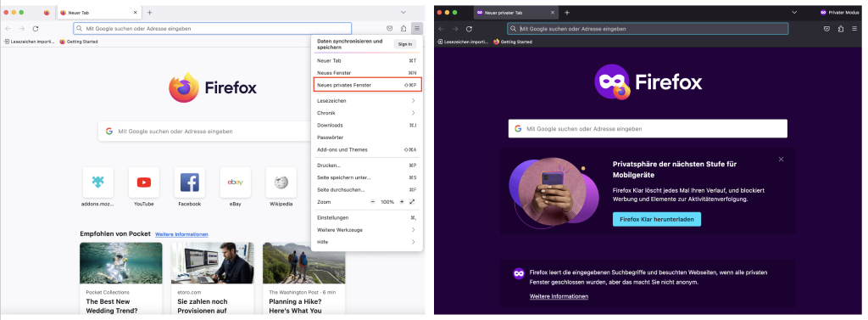Reload page in private Firefox window

(469, 29)
